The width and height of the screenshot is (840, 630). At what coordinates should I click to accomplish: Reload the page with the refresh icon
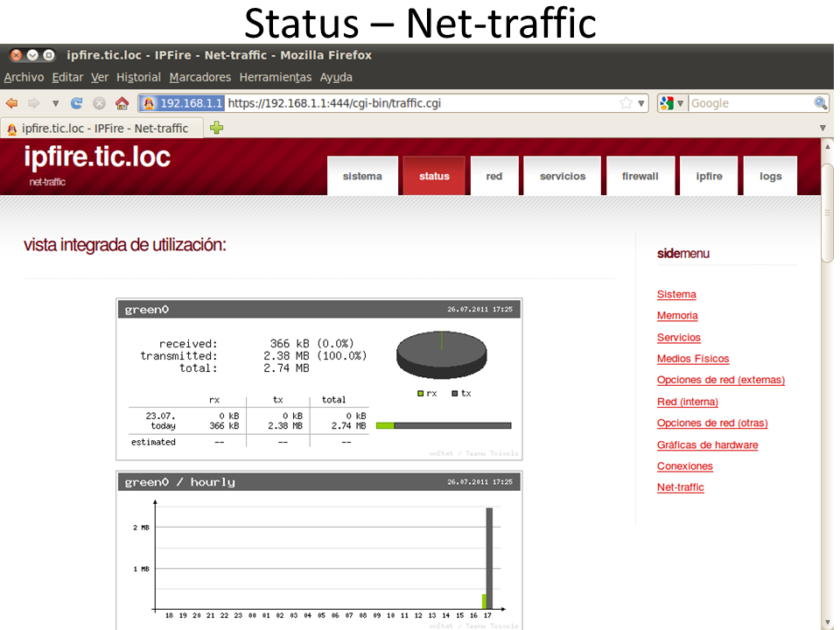click(x=77, y=103)
